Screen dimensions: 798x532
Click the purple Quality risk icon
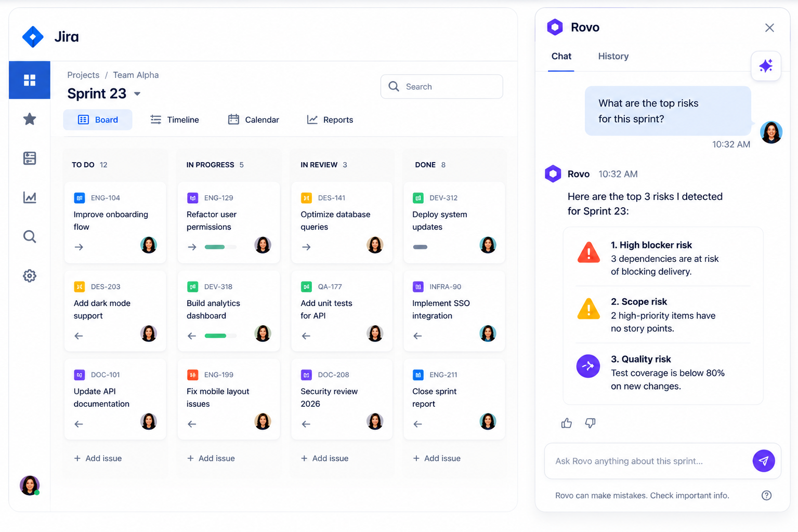tap(588, 366)
